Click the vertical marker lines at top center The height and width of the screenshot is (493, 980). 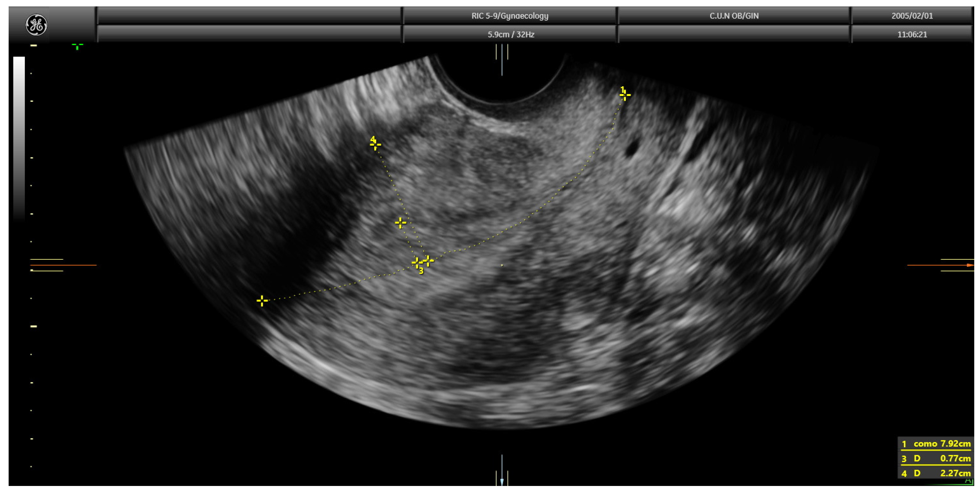[x=502, y=53]
